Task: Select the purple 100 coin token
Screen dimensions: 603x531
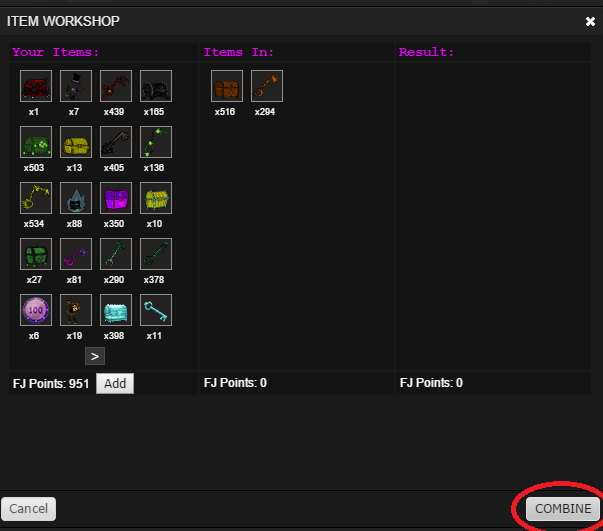Action: [36, 310]
